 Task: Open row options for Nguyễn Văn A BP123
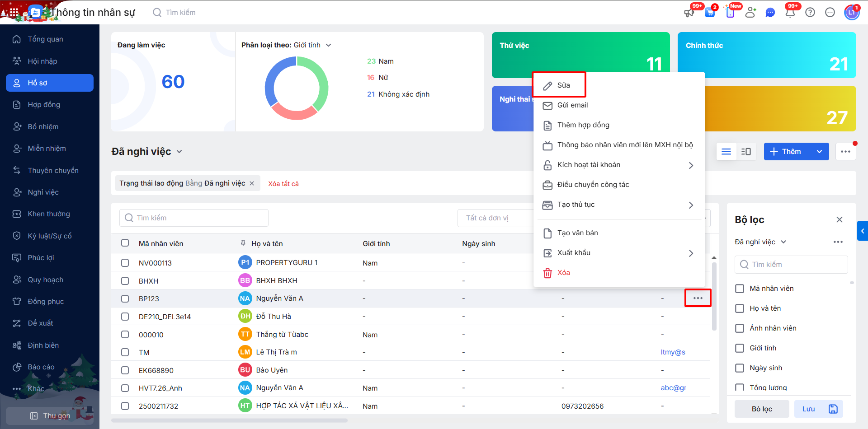[x=698, y=298]
